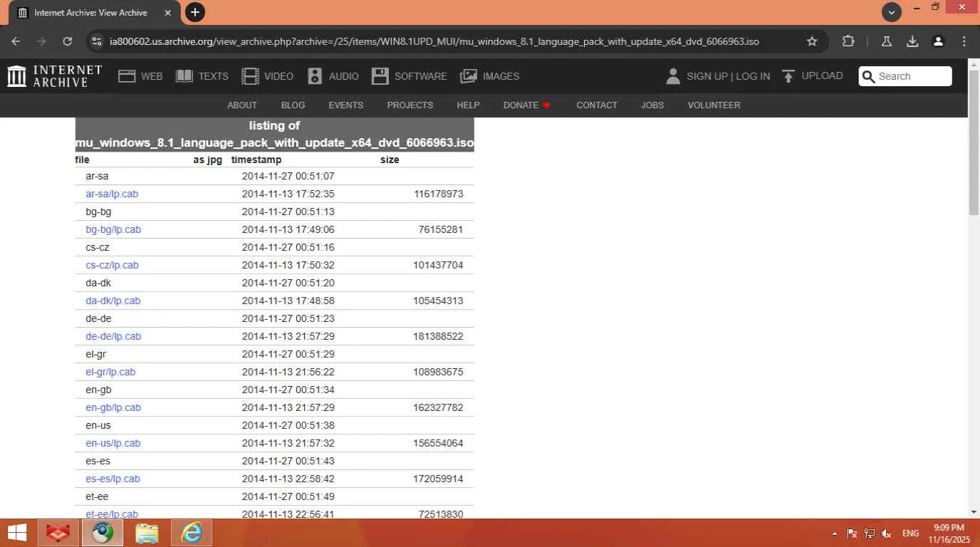This screenshot has height=547, width=980.
Task: Open the red app icon on the taskbar
Action: (x=58, y=533)
